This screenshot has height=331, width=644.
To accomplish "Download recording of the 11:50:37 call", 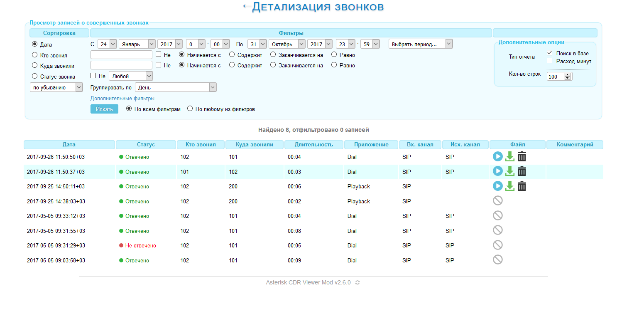I will [510, 171].
